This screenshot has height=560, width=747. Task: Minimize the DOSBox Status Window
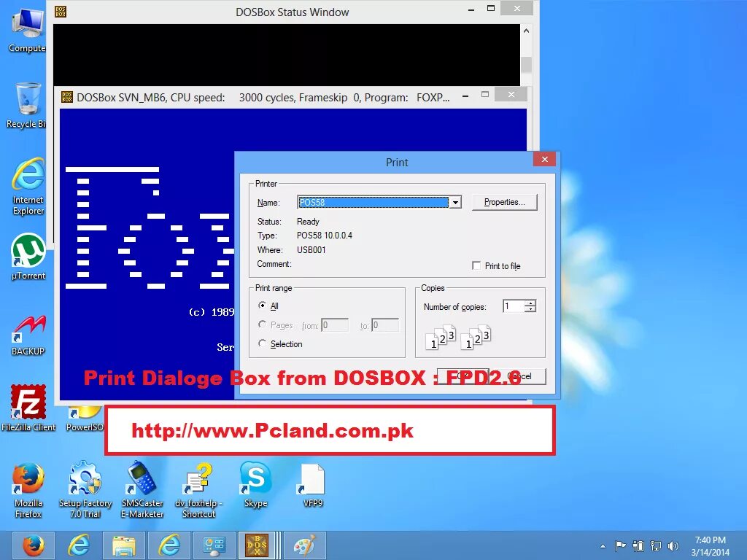point(471,9)
